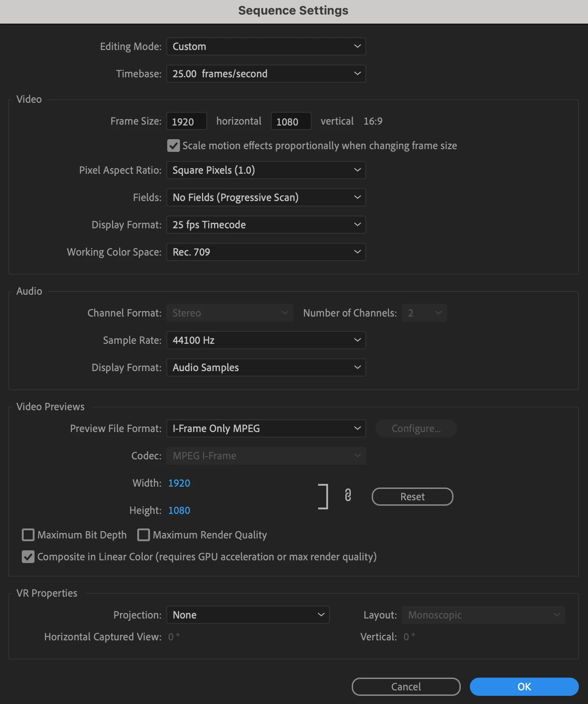Open the Editing Mode dropdown
Screen dimensions: 588x704
click(x=266, y=46)
